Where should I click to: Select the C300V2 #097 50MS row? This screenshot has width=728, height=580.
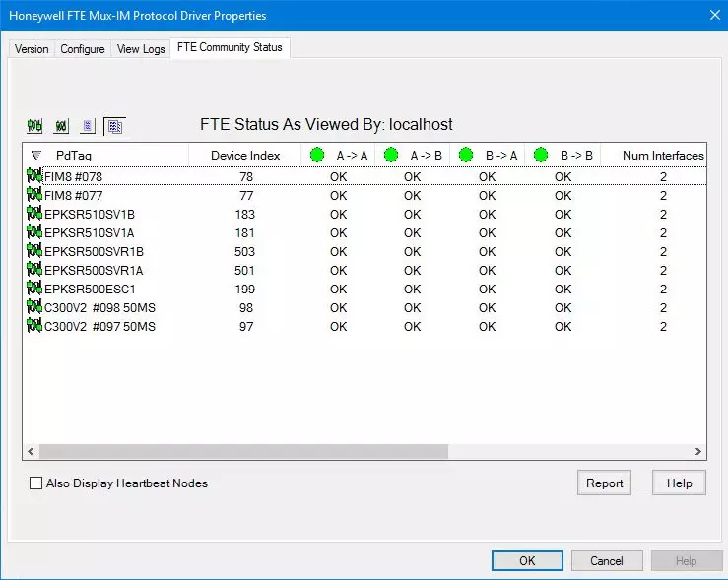pos(365,326)
